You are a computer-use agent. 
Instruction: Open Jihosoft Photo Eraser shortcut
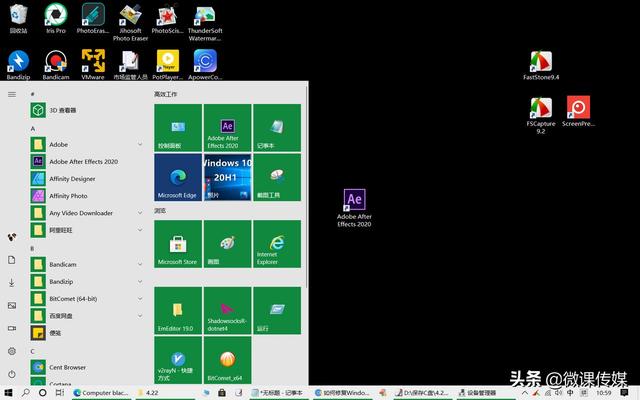130,22
